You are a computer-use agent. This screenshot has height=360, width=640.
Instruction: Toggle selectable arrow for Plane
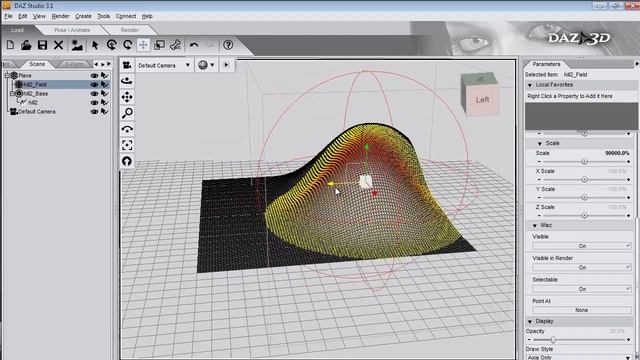[x=104, y=76]
